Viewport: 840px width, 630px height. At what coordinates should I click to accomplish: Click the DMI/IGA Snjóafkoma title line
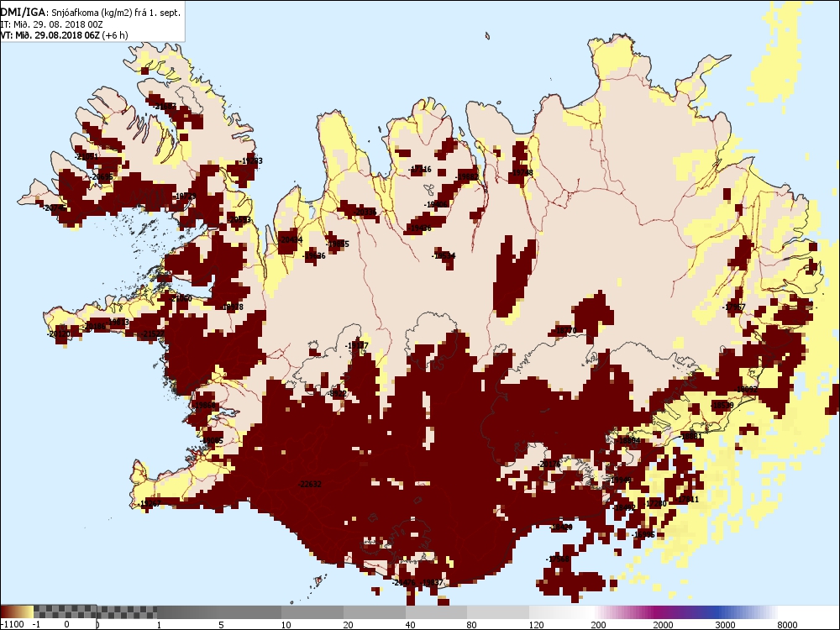coord(91,13)
